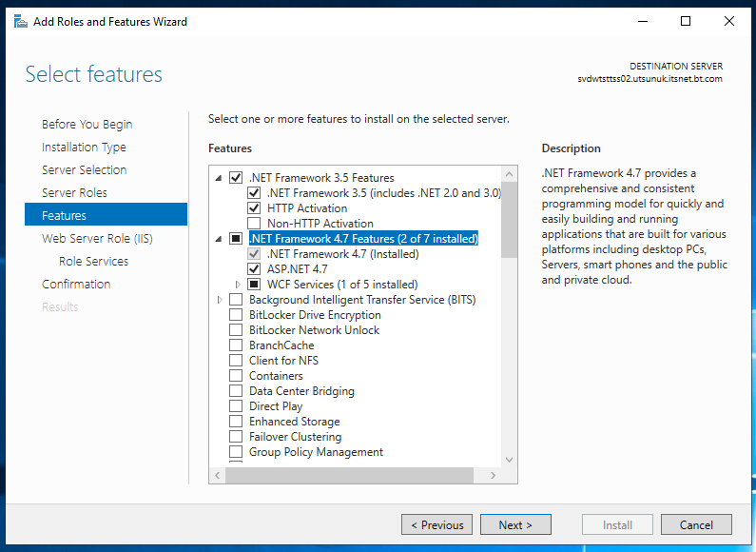Click horizontal scroll right arrow

coord(493,475)
